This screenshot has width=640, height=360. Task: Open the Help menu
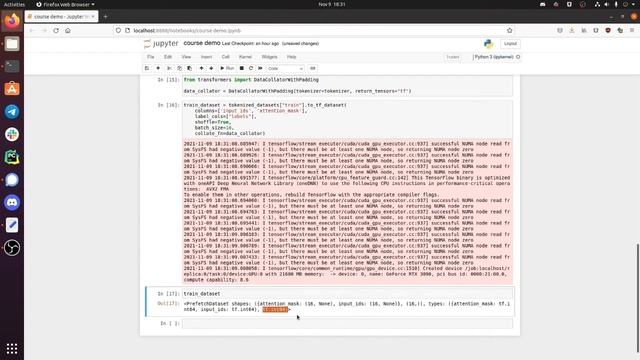click(x=291, y=57)
